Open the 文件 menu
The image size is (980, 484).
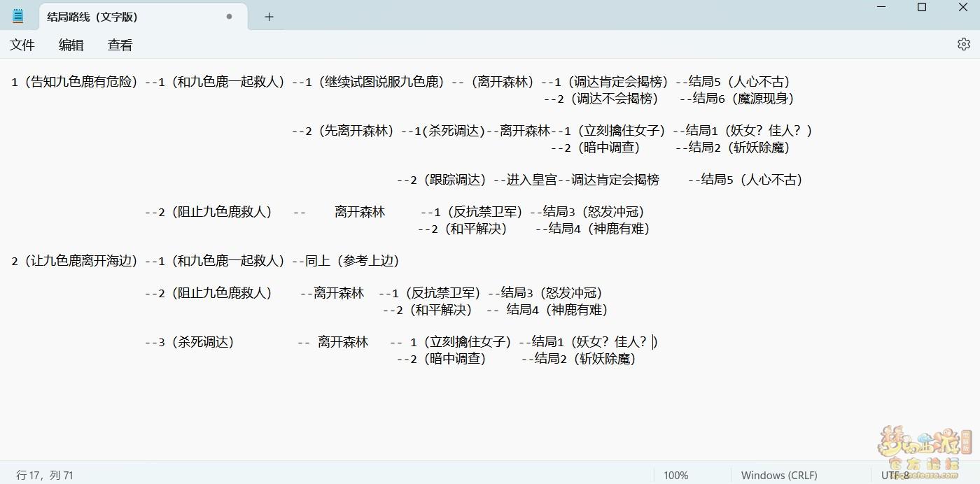tap(22, 45)
